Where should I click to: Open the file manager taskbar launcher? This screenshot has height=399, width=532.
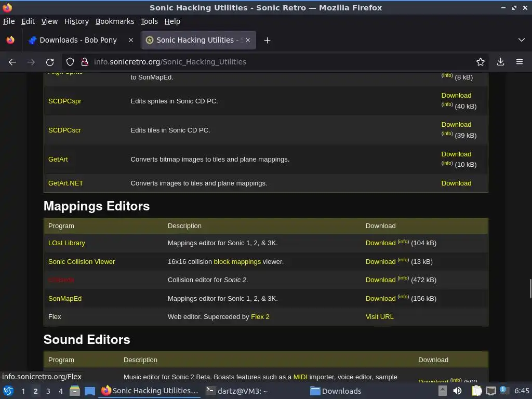click(x=75, y=391)
